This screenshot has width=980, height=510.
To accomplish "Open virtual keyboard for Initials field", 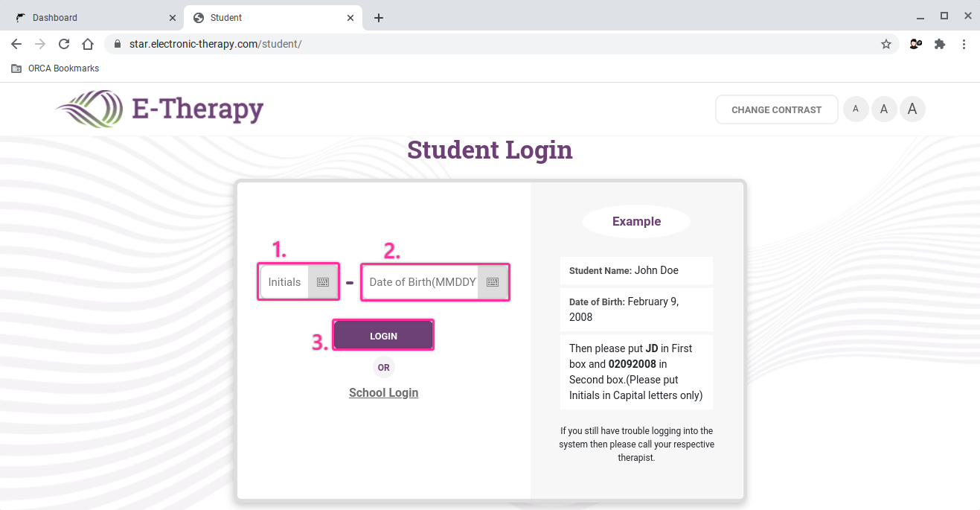I will [x=323, y=282].
